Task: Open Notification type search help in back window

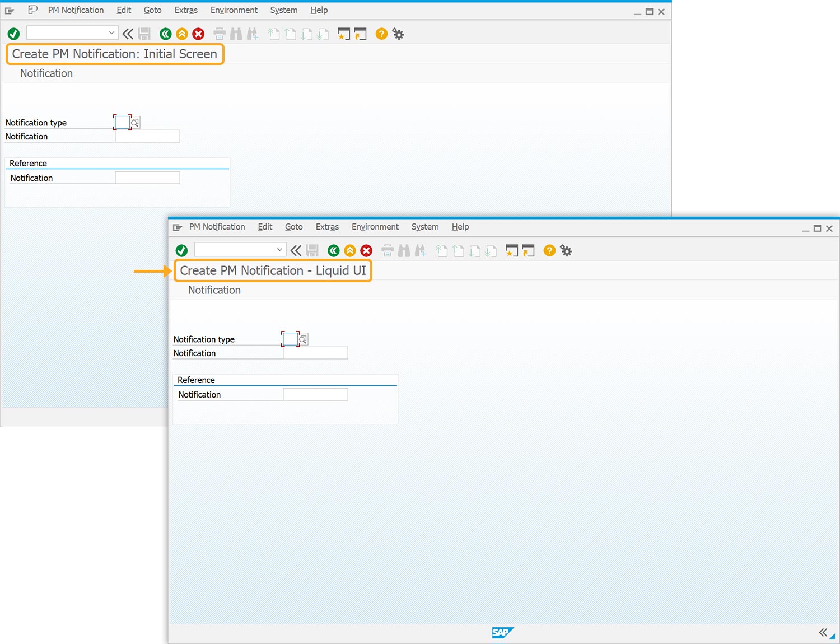Action: tap(135, 123)
